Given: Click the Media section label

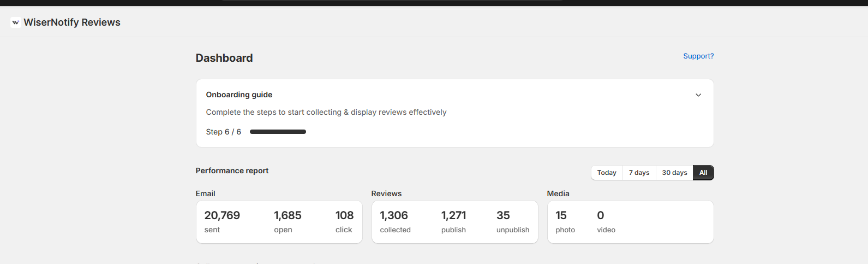Looking at the screenshot, I should (558, 193).
